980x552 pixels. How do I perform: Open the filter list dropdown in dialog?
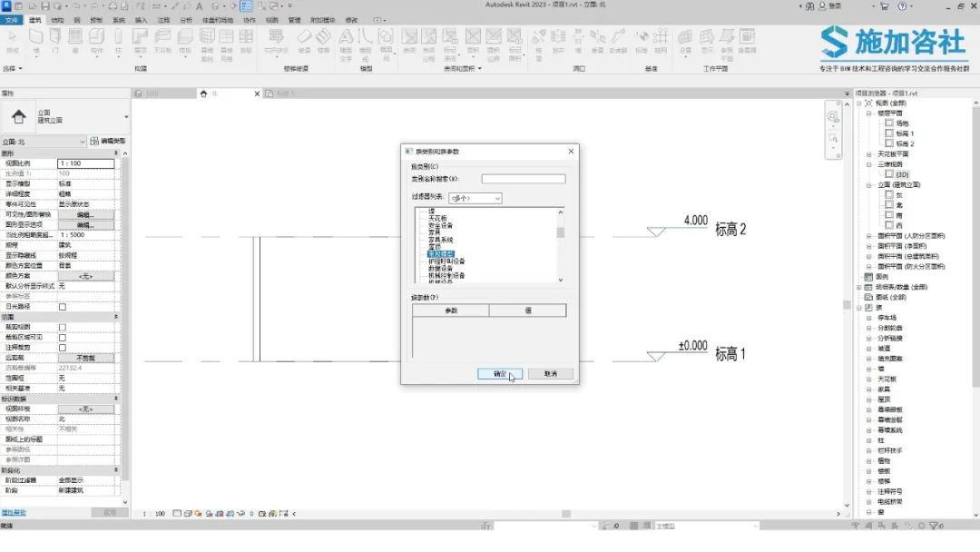[x=475, y=198]
